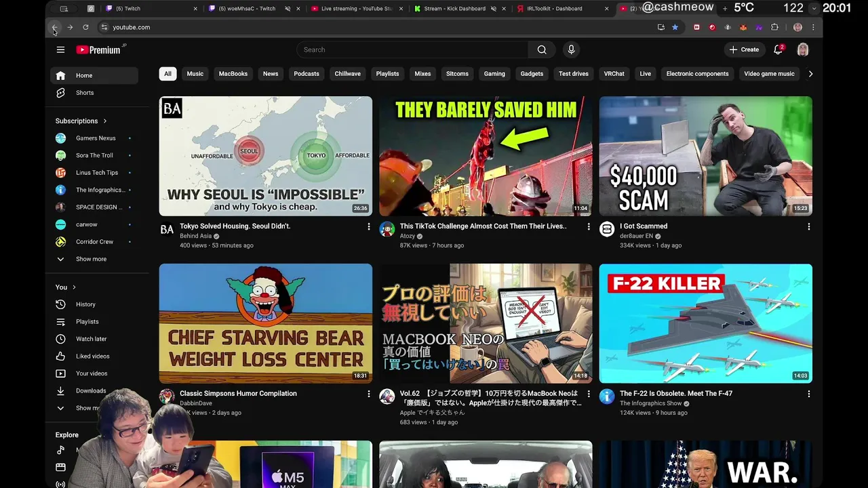The image size is (868, 488).
Task: Open more options for Tokyo Solved Housing
Action: click(369, 226)
